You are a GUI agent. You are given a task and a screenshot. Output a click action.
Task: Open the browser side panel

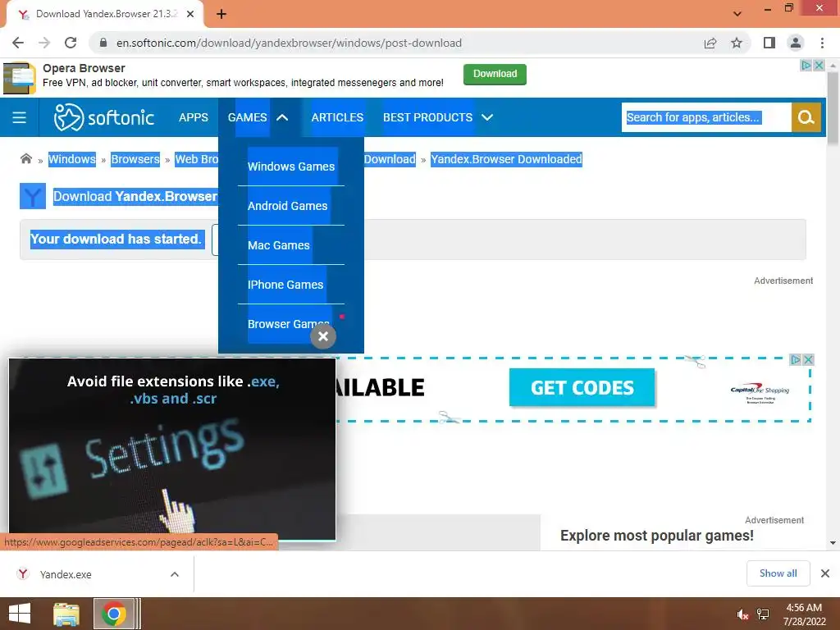pos(769,43)
